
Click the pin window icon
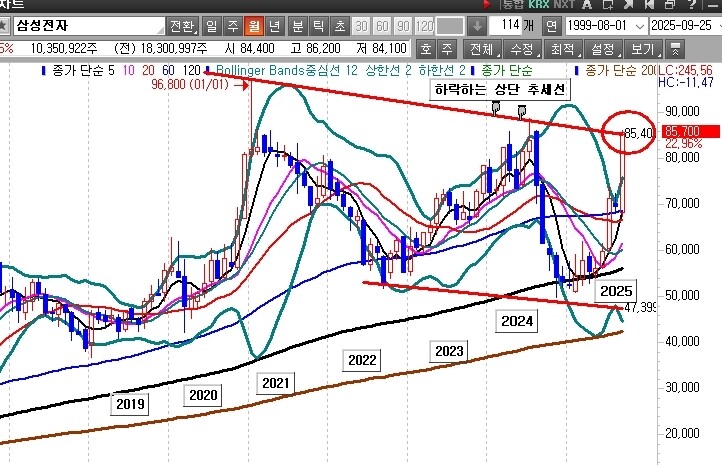click(x=629, y=5)
